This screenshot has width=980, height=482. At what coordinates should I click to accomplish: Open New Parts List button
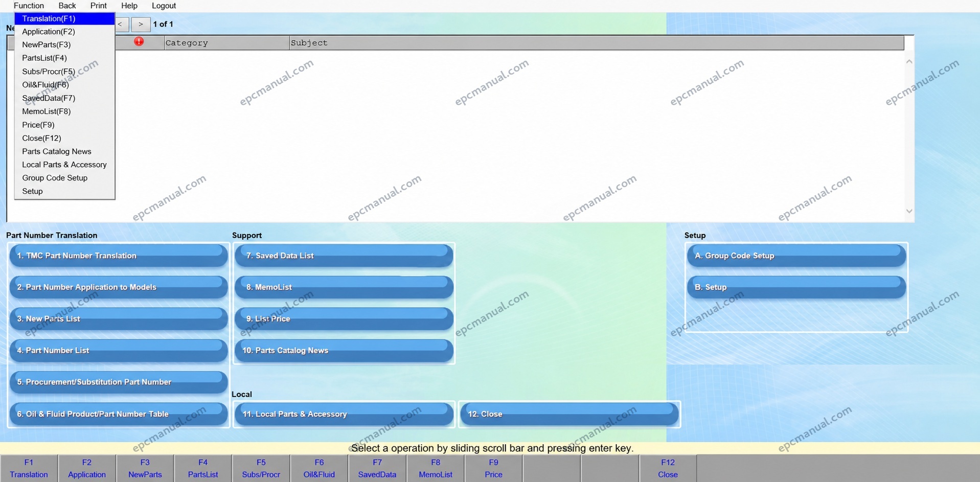(119, 319)
